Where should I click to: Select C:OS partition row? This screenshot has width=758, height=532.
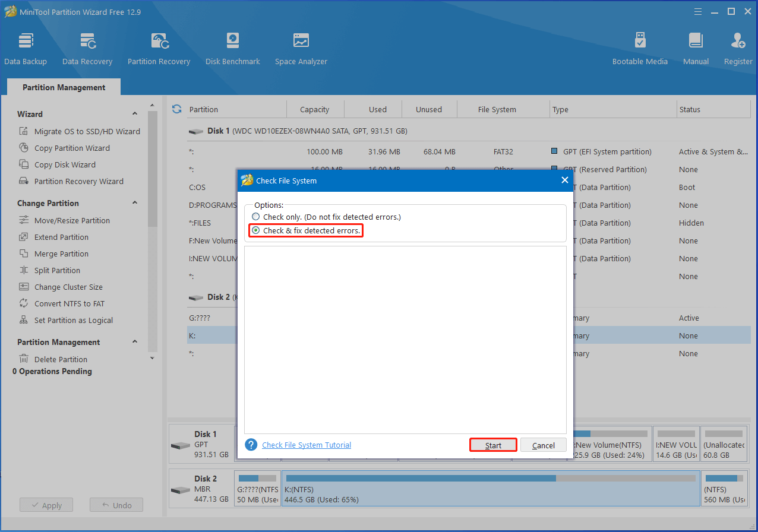[211, 187]
